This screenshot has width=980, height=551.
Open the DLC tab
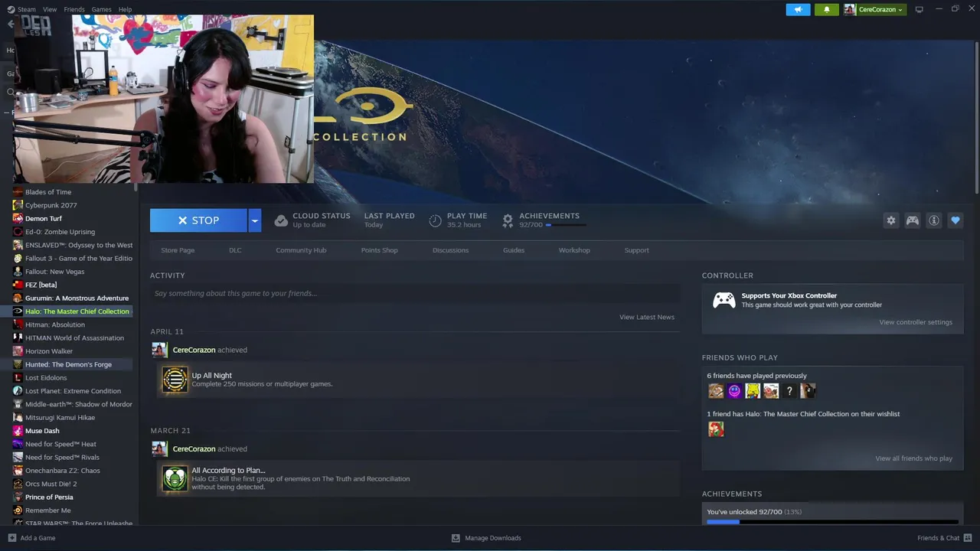(235, 250)
